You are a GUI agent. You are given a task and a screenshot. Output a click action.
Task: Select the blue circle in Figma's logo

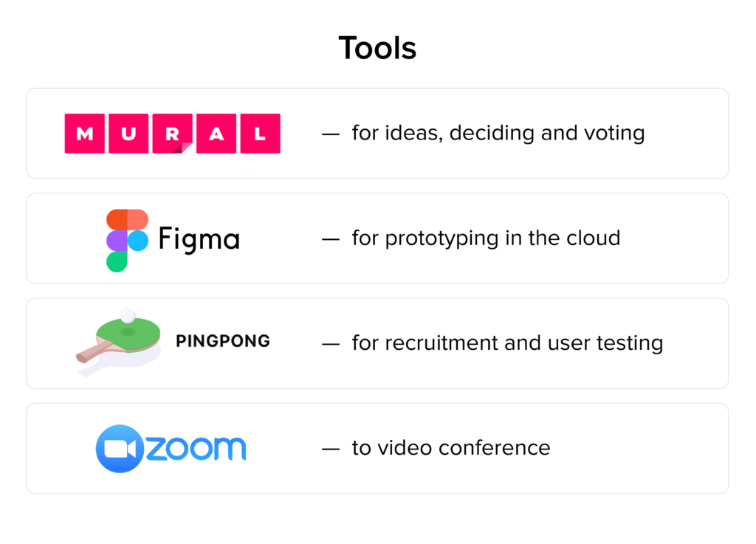click(x=138, y=241)
